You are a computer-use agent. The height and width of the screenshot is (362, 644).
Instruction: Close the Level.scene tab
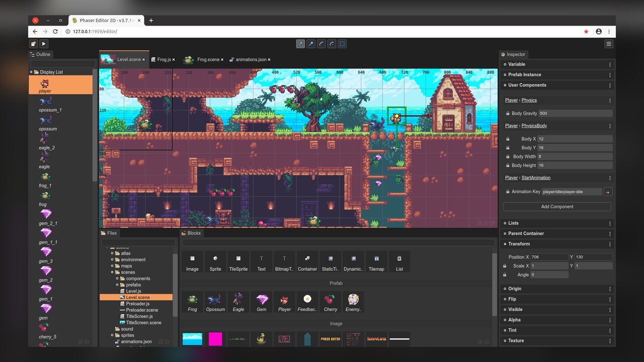pyautogui.click(x=143, y=60)
